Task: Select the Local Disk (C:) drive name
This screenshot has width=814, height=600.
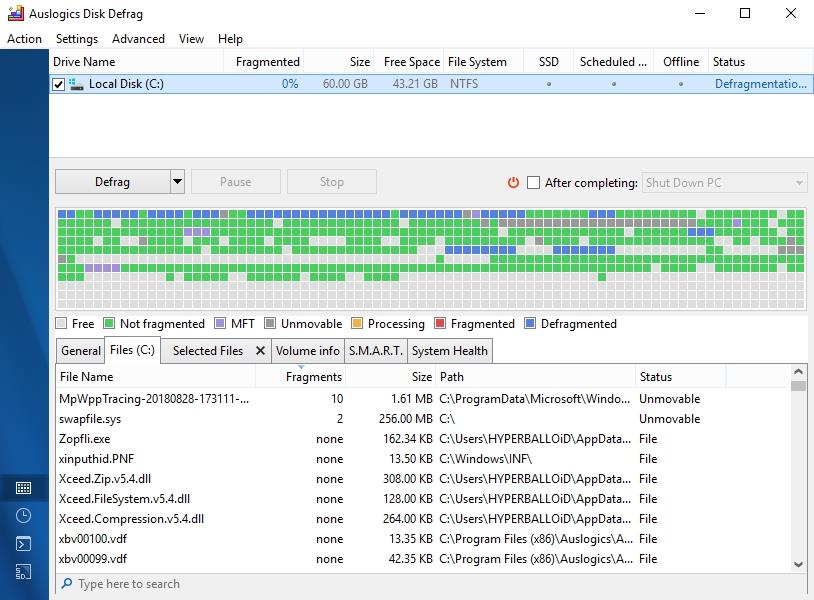Action: [x=126, y=84]
